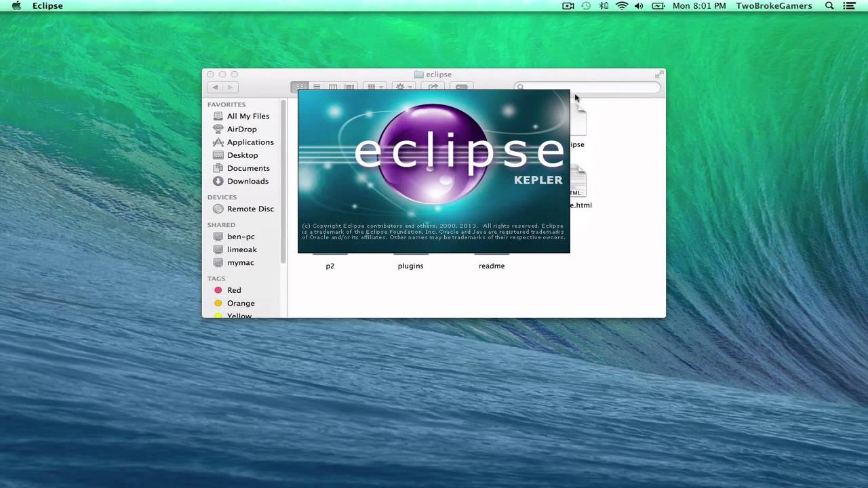This screenshot has width=868, height=488.
Task: Open Notification Center list icon
Action: (849, 6)
